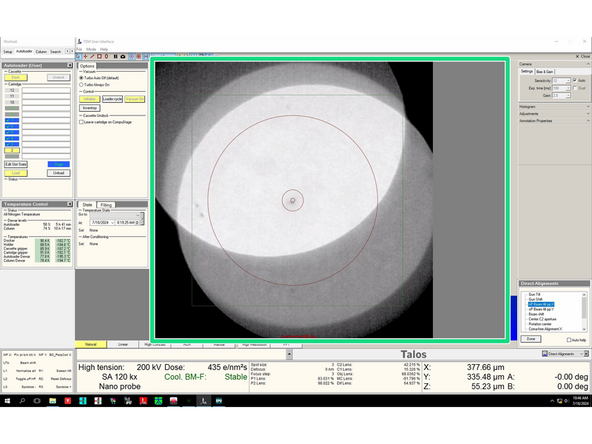Screen dimensions: 592x444
Task: Open Task View from taskbar
Action: pos(37,401)
